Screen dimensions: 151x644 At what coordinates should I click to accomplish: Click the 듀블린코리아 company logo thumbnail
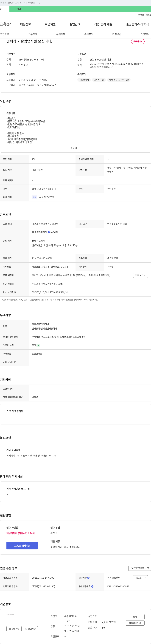tap(11, 615)
